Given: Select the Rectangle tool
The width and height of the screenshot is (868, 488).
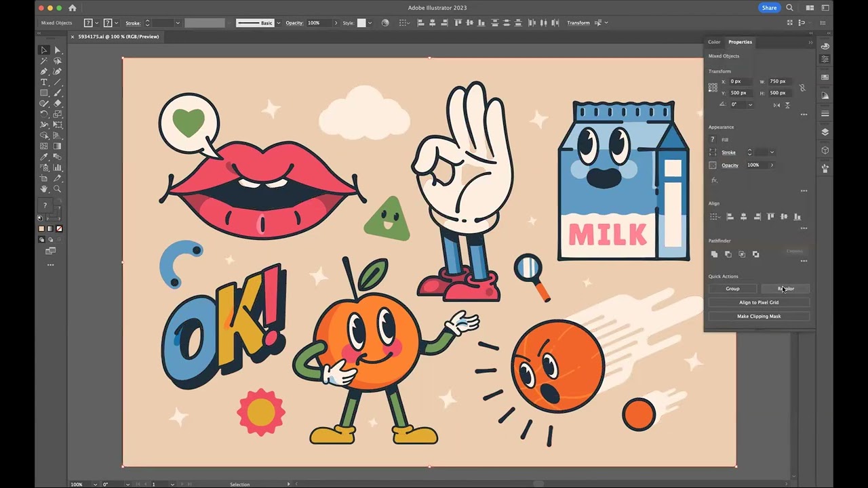Looking at the screenshot, I should [44, 93].
